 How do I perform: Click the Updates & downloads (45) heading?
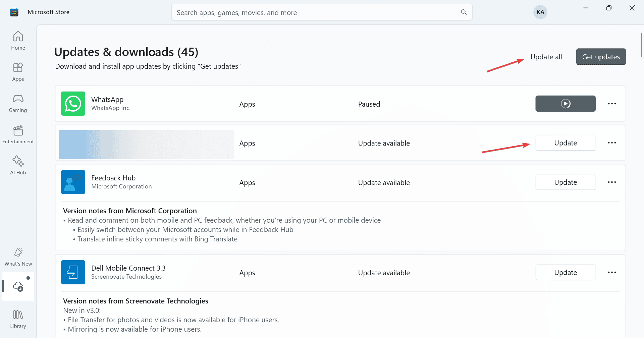click(x=126, y=52)
